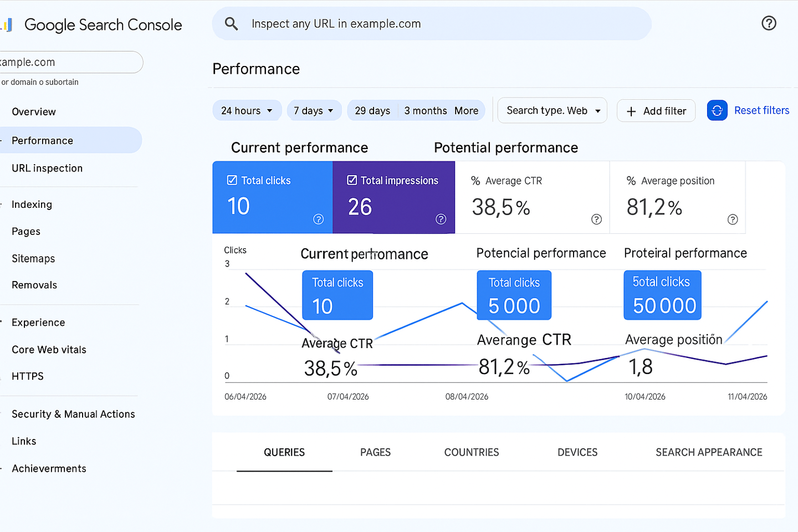Click the help icon in Average position card

click(x=733, y=219)
